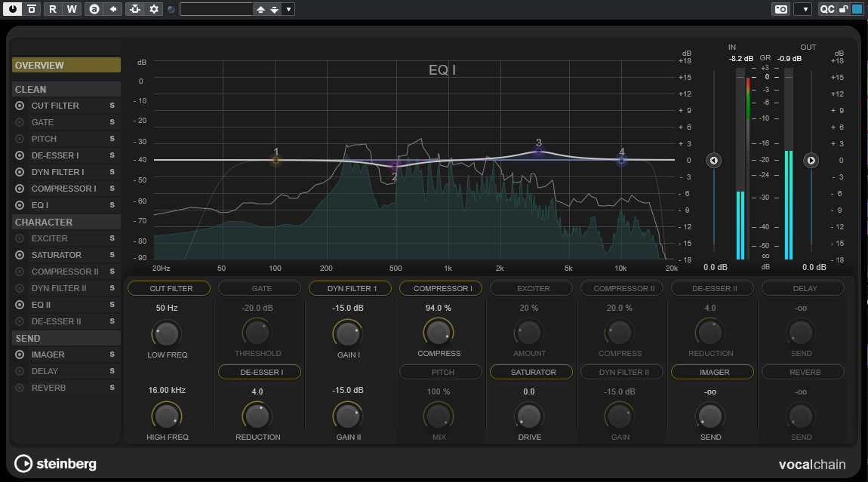Screen dimensions: 868x482
Task: Solo the SATURATOR module
Action: click(x=112, y=255)
